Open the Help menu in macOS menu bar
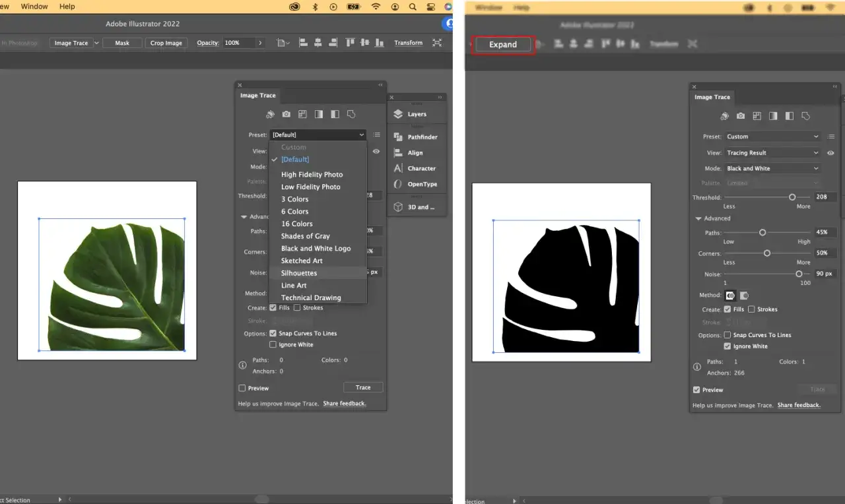The width and height of the screenshot is (845, 504). point(67,7)
